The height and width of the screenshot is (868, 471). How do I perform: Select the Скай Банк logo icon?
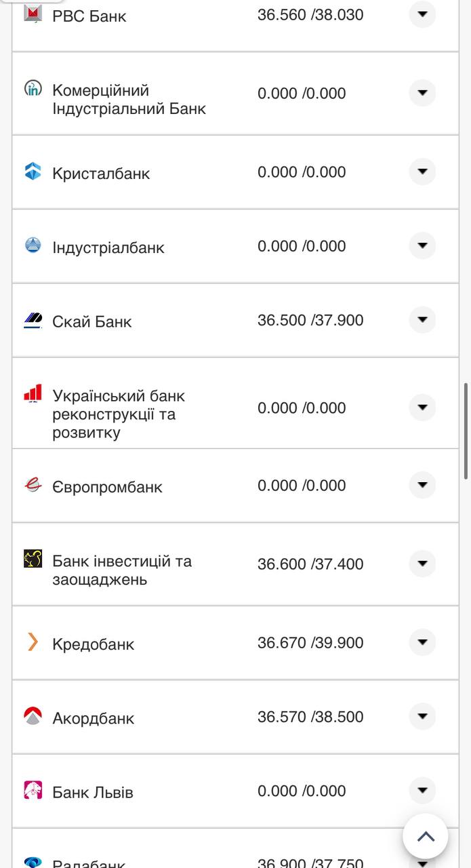point(32,320)
